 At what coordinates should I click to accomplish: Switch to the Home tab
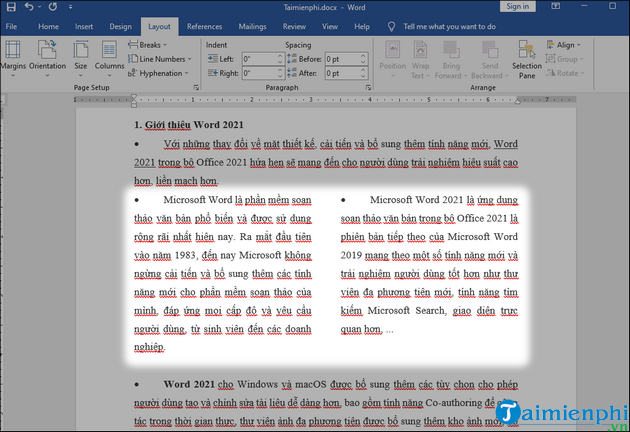pyautogui.click(x=48, y=27)
